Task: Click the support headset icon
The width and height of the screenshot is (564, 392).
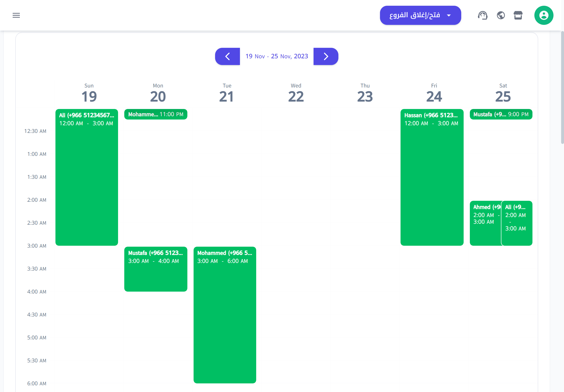Action: click(483, 15)
